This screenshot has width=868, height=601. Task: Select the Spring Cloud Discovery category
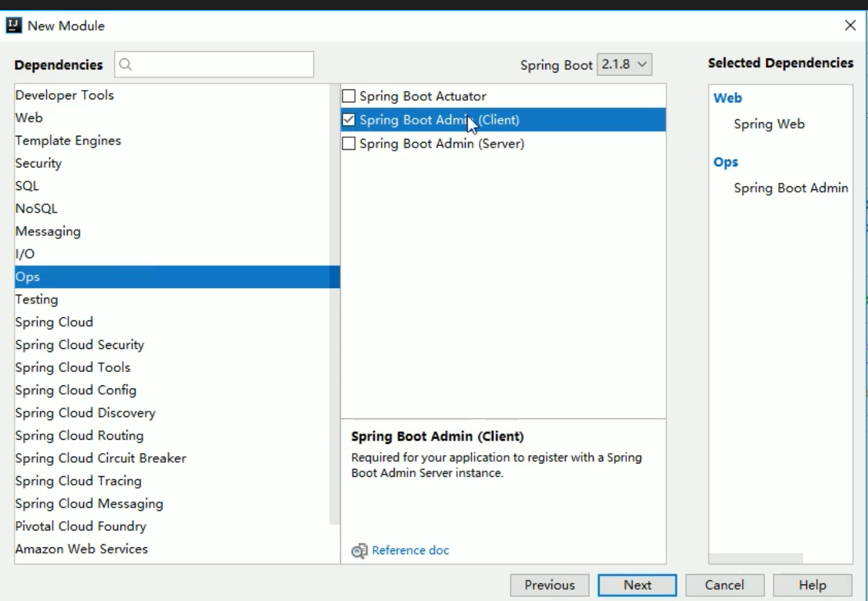[85, 413]
